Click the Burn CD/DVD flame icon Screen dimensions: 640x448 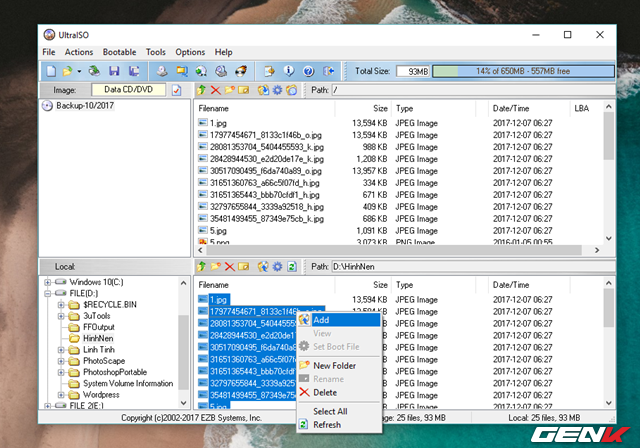tap(241, 71)
